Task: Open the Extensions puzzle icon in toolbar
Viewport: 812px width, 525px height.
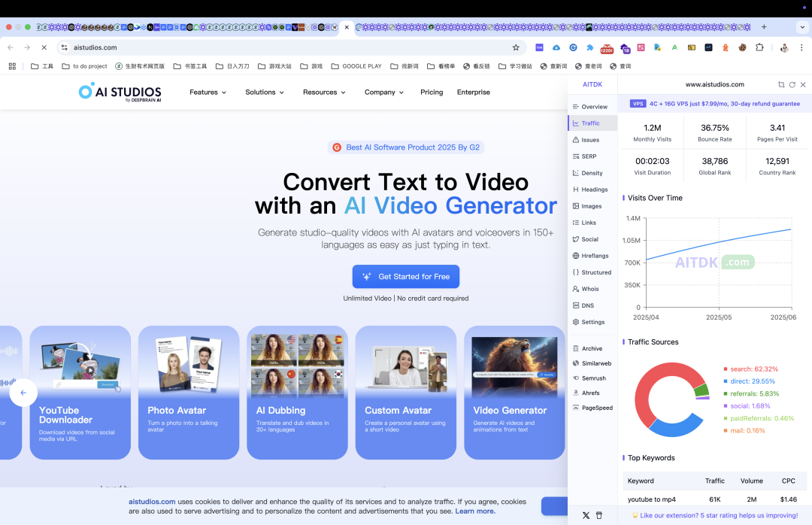Action: (x=759, y=47)
